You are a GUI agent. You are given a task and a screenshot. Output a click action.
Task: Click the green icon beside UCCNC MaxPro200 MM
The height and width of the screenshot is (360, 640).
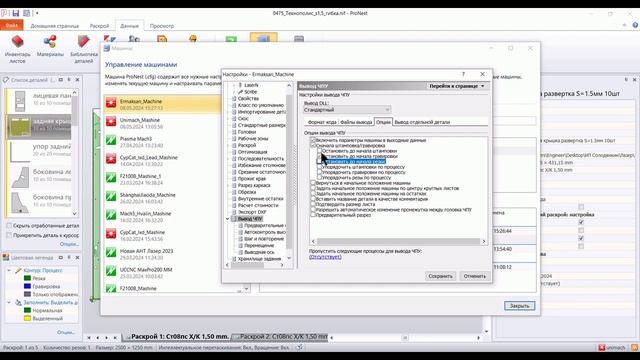[x=111, y=271]
